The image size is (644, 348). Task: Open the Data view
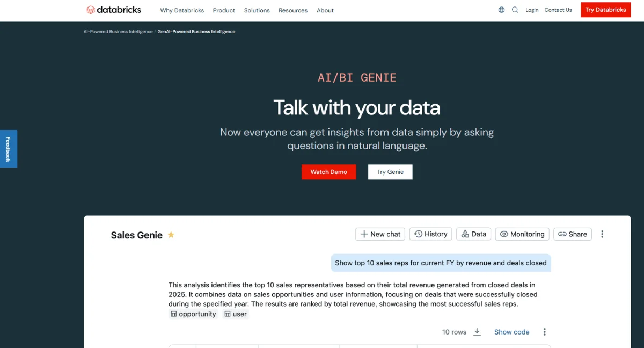pyautogui.click(x=473, y=234)
